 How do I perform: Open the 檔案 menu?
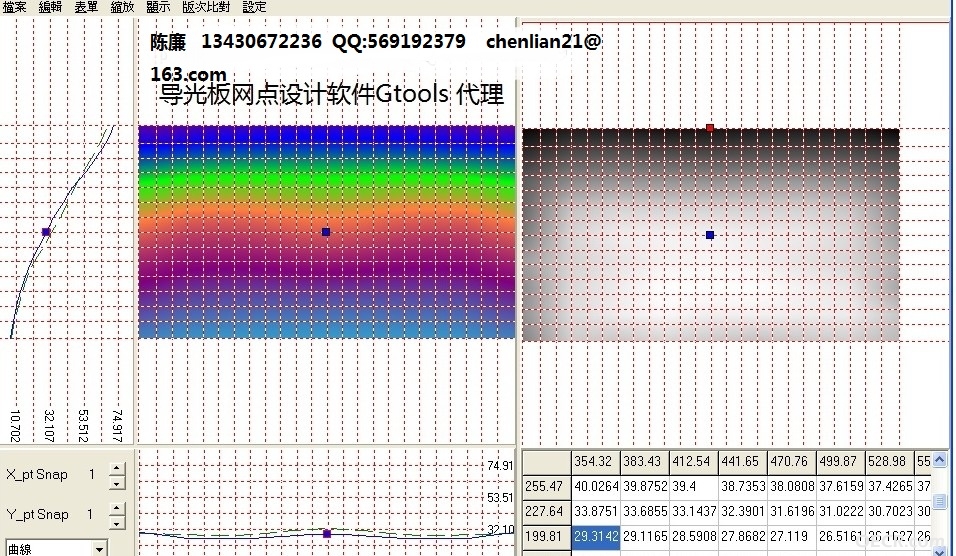[x=14, y=7]
